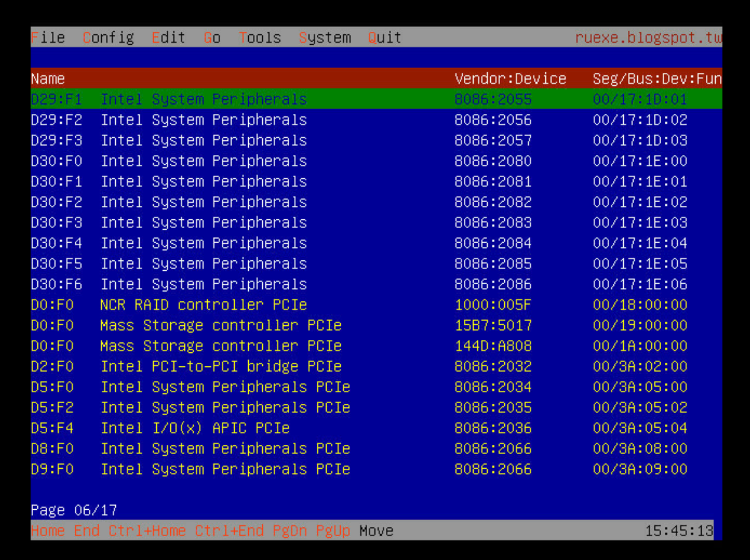This screenshot has height=560, width=750.
Task: Click the ruexe.blogspot.tw link text
Action: pos(648,37)
